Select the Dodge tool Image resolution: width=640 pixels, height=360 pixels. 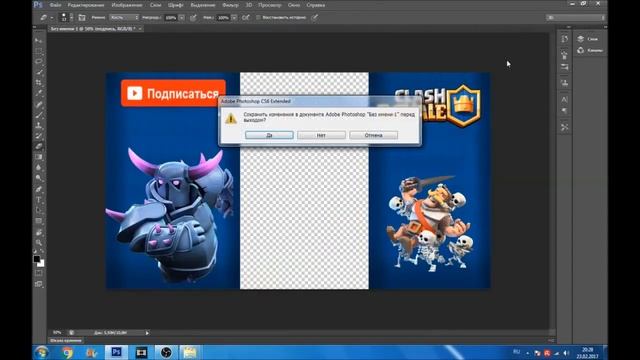click(38, 178)
